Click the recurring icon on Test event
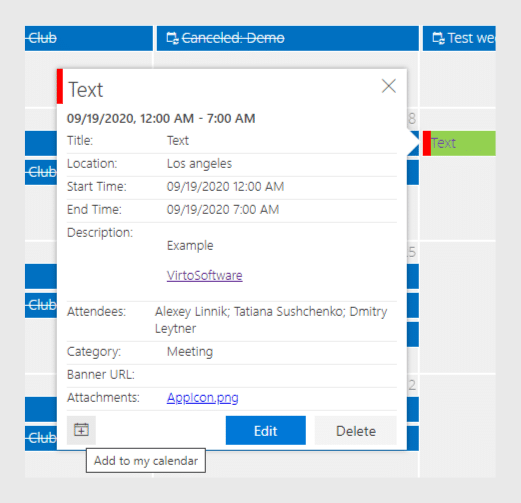 coord(438,38)
